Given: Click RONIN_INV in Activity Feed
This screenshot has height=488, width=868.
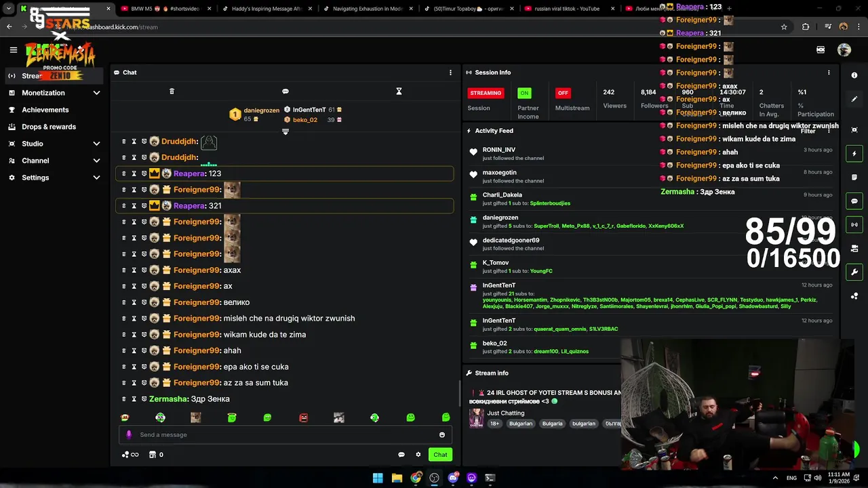Looking at the screenshot, I should point(498,150).
